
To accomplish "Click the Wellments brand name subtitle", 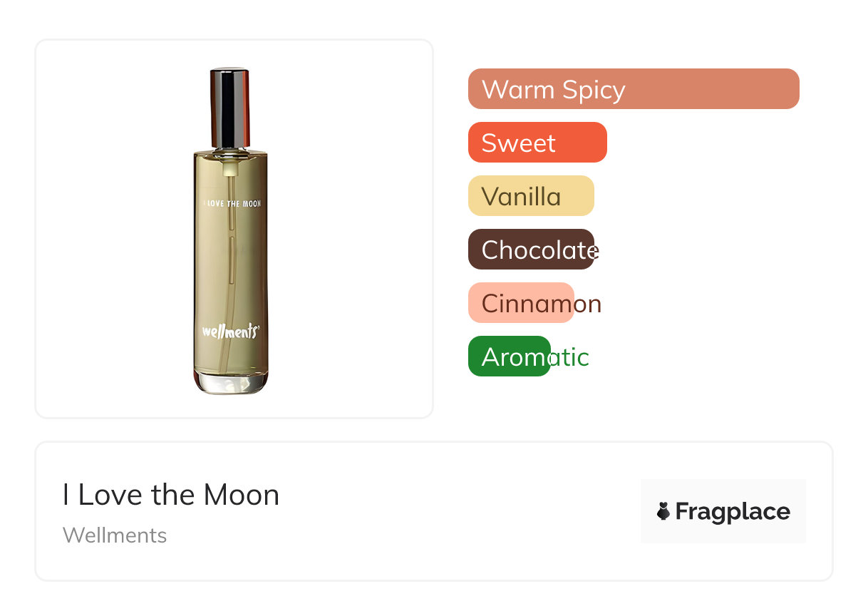I will pos(115,535).
